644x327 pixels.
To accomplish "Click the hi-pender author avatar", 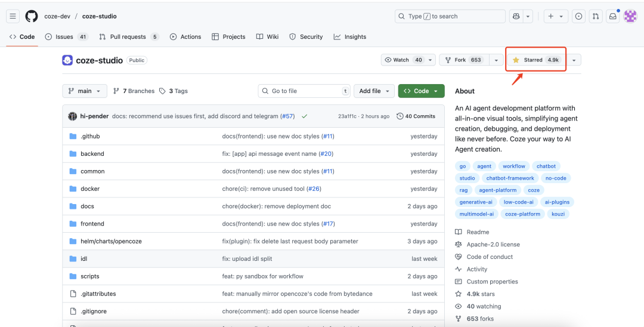I will (x=72, y=116).
